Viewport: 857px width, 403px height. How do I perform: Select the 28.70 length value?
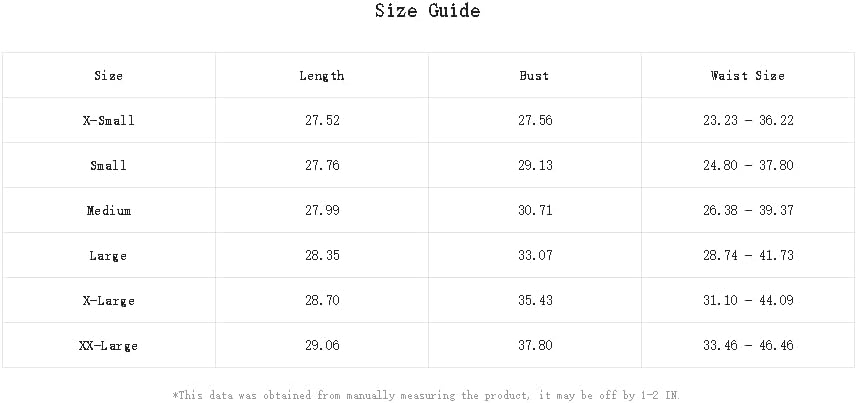322,301
